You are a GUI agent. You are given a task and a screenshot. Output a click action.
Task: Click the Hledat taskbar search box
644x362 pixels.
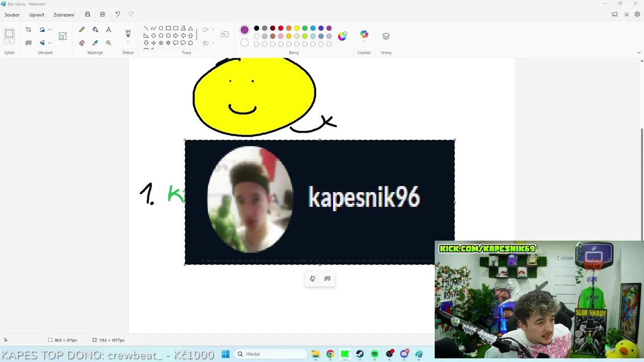(271, 354)
